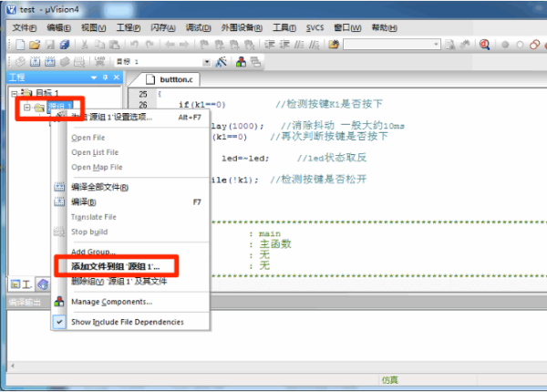This screenshot has width=547, height=392.
Task: Start debug session with magnifier icon
Action: [x=485, y=45]
